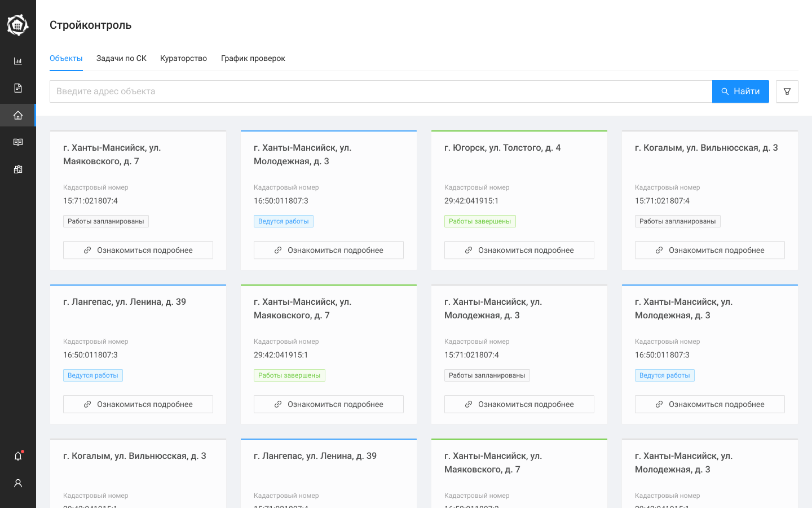Open the buildings sidebar icon

(18, 169)
